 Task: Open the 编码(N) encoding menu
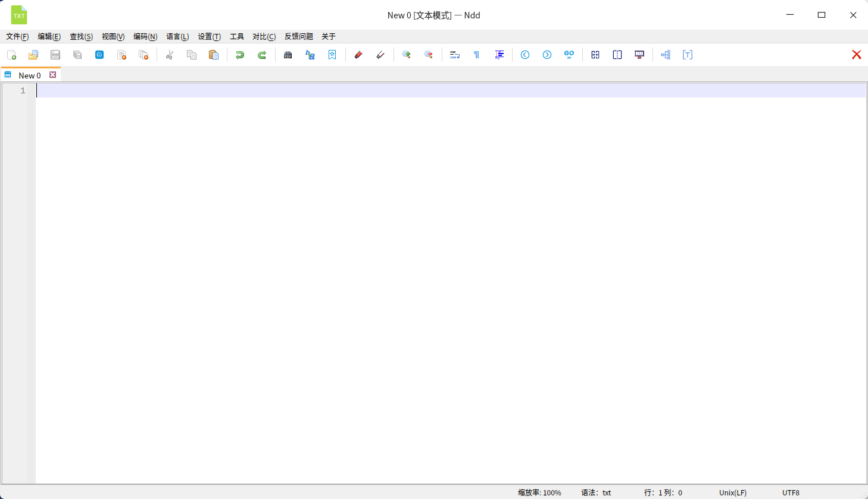point(145,36)
